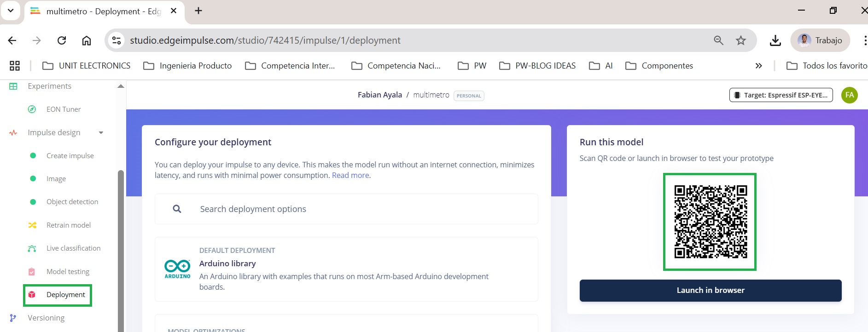The image size is (868, 332).
Task: Open Todos los favoritos folder
Action: point(827,66)
